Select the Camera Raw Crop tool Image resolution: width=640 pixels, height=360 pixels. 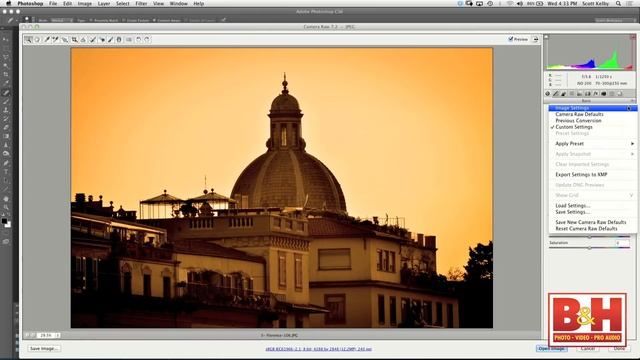coord(74,40)
